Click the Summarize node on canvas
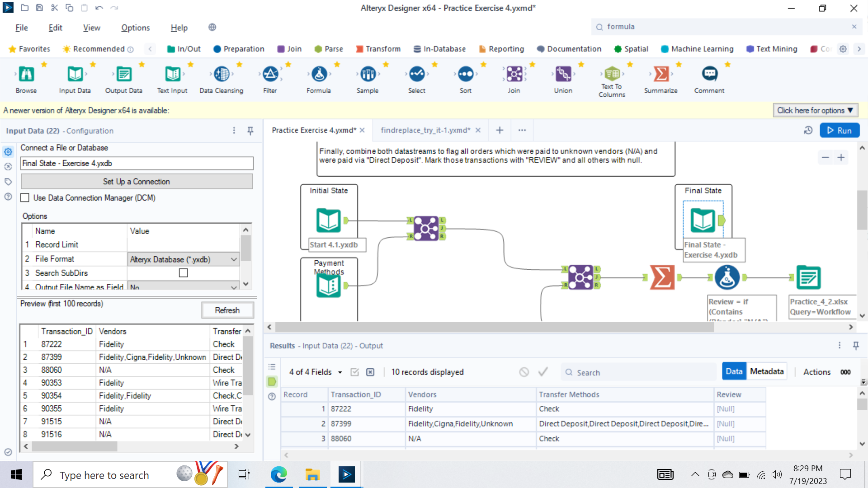 click(662, 277)
